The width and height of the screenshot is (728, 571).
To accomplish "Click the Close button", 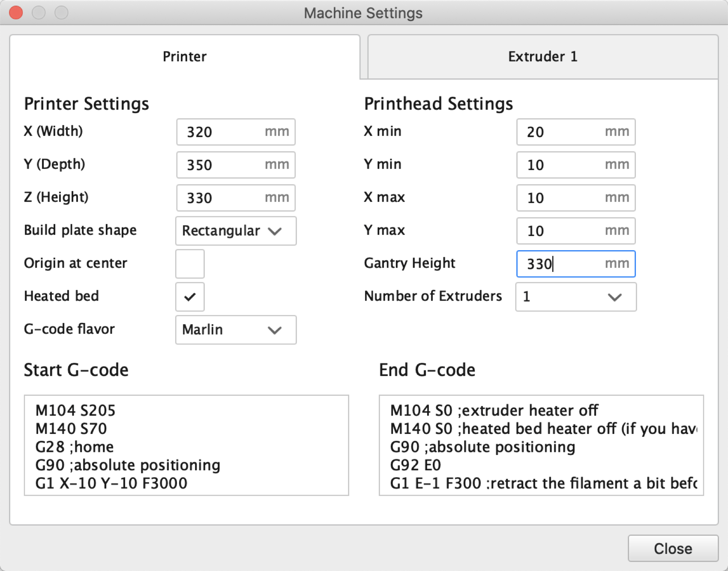I will (673, 548).
